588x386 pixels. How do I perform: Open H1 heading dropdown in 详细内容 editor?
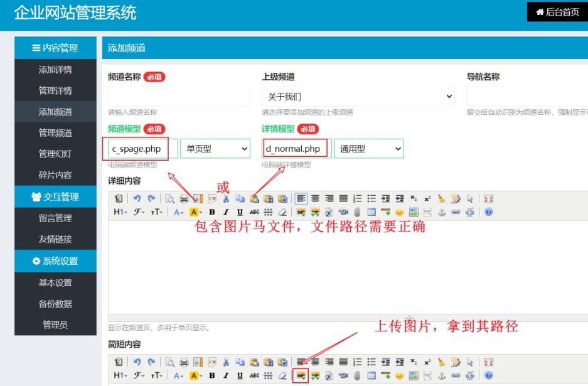tap(120, 212)
